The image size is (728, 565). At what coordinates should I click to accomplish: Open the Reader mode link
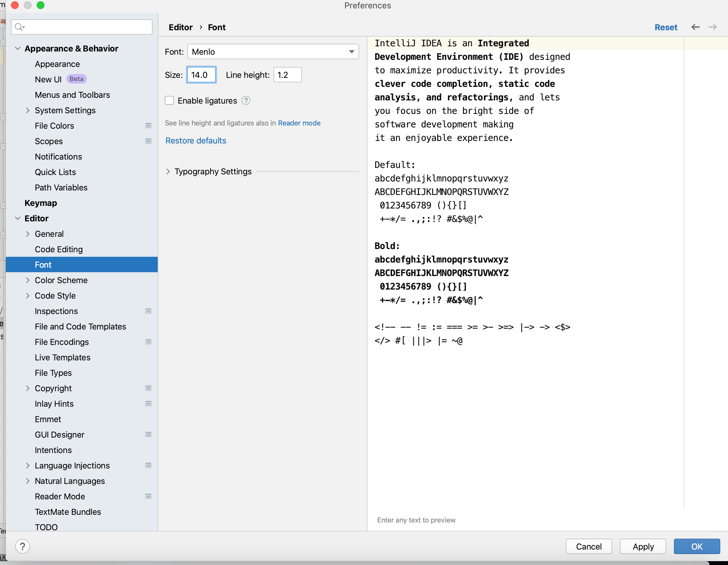click(299, 123)
